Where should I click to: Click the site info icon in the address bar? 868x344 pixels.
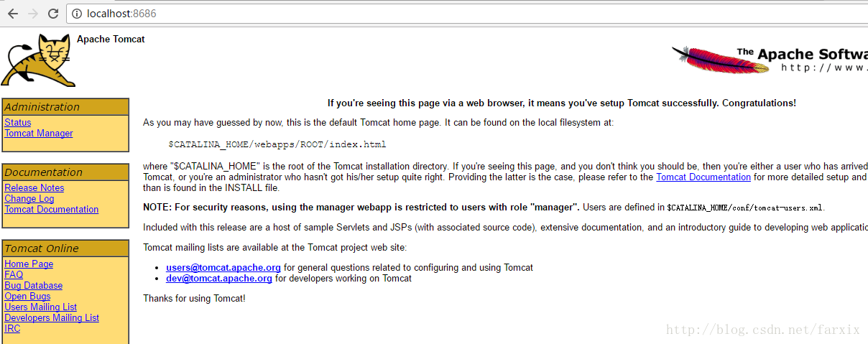tap(77, 14)
